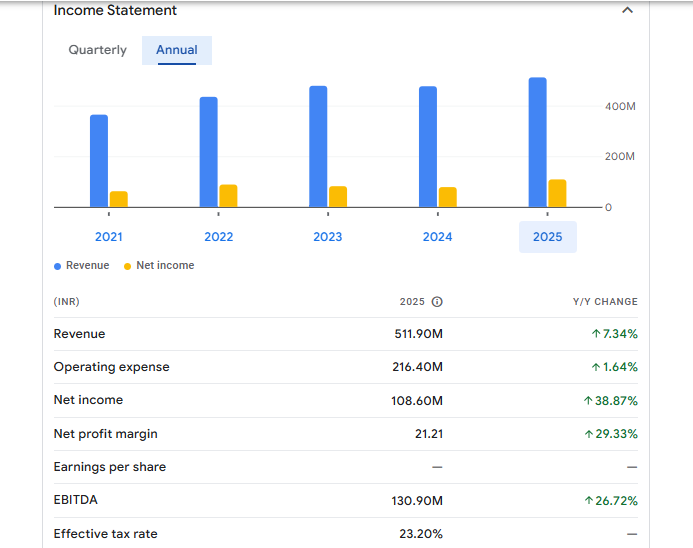
Task: Click the 2022 yellow net income bar
Action: (x=228, y=196)
